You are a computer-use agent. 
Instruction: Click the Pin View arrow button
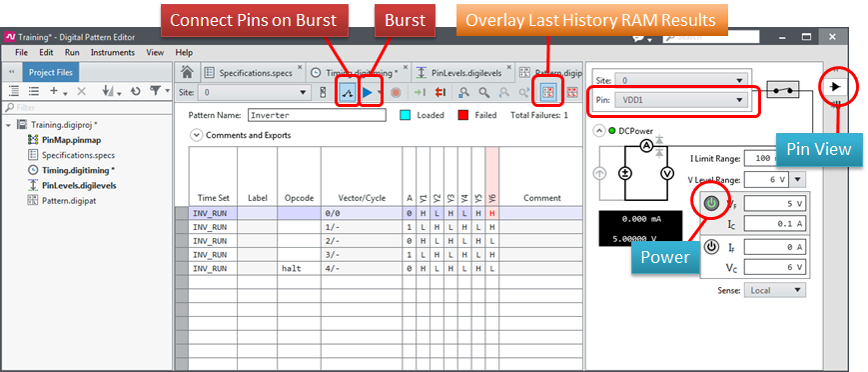(835, 87)
